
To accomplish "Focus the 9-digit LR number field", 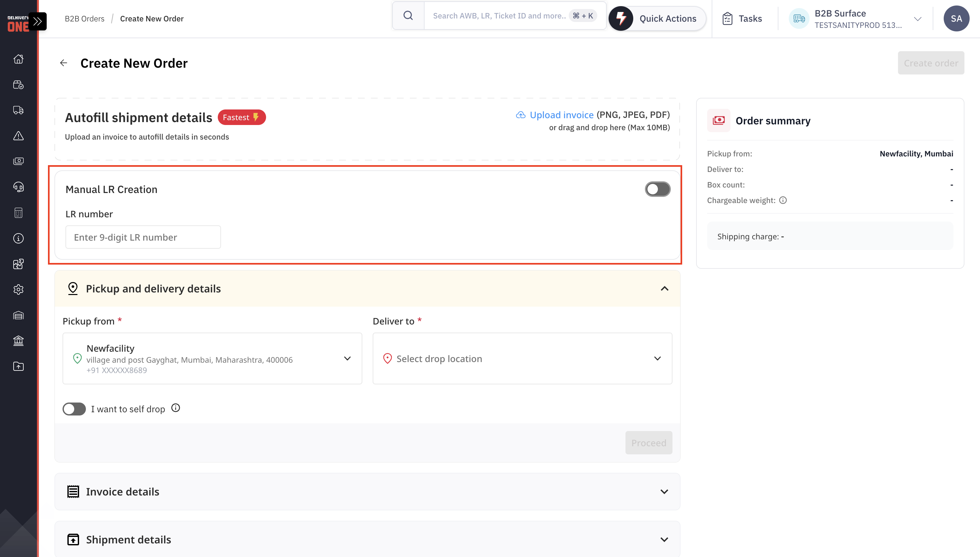I will click(x=143, y=237).
